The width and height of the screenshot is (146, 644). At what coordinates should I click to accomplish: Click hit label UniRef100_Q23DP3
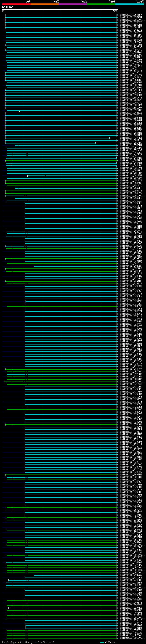131,271
